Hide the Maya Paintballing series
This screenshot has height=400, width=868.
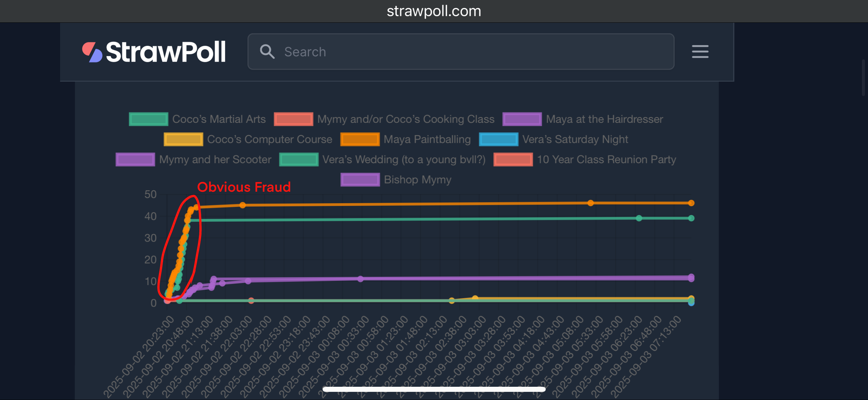(x=360, y=139)
